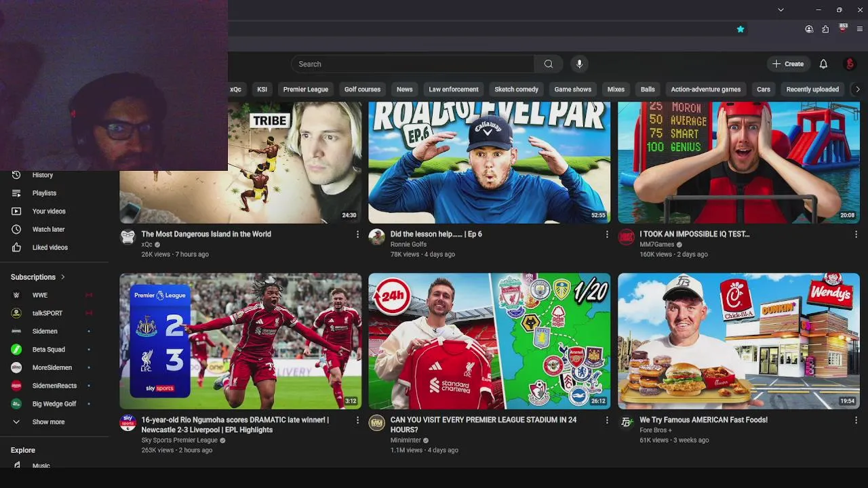
Task: Click the Sky Sports Premier League channel avatar
Action: coord(127,423)
